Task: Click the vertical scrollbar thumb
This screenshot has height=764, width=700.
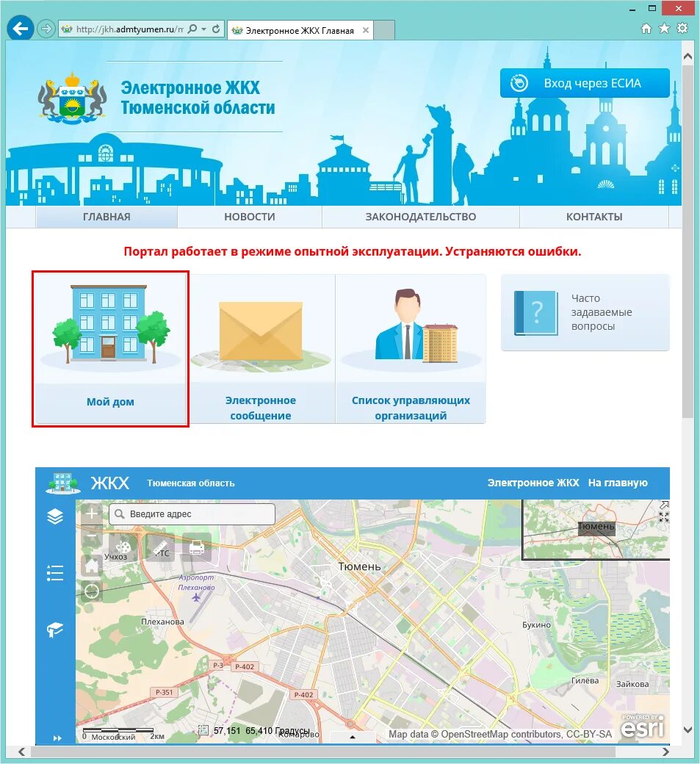Action: point(688,241)
